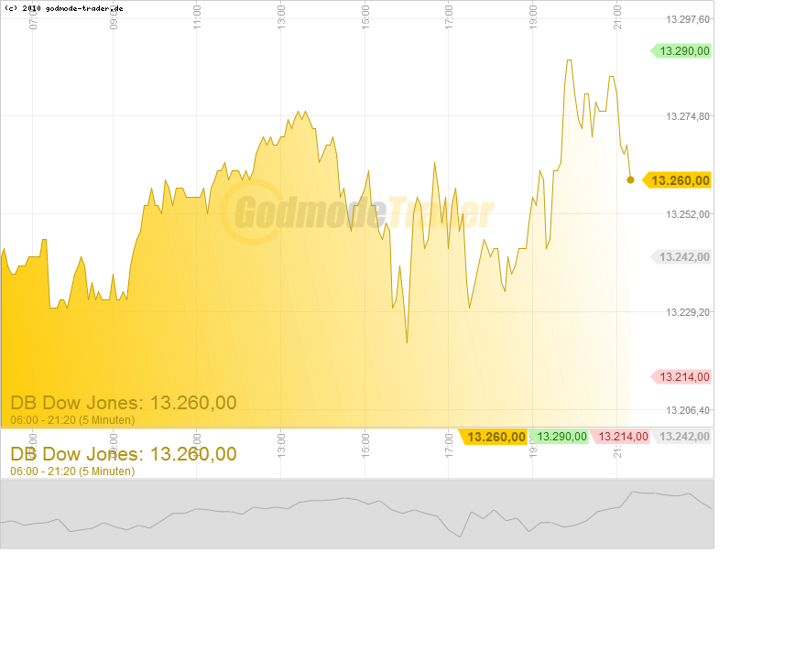The width and height of the screenshot is (806, 672).
Task: Click the 13.206,40 price axis label
Action: tap(688, 410)
